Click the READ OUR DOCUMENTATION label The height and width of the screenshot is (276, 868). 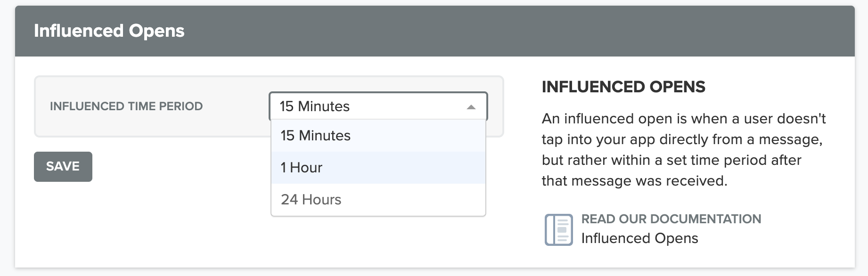click(x=671, y=219)
